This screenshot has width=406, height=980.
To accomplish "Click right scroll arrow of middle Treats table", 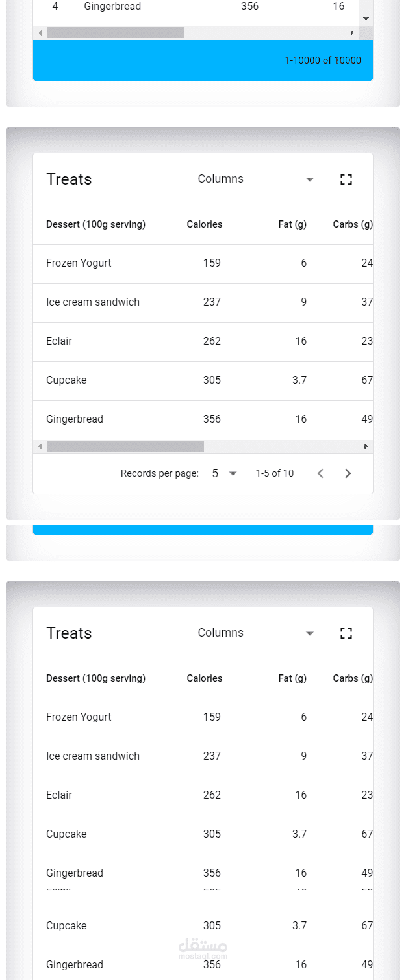I will (x=366, y=447).
